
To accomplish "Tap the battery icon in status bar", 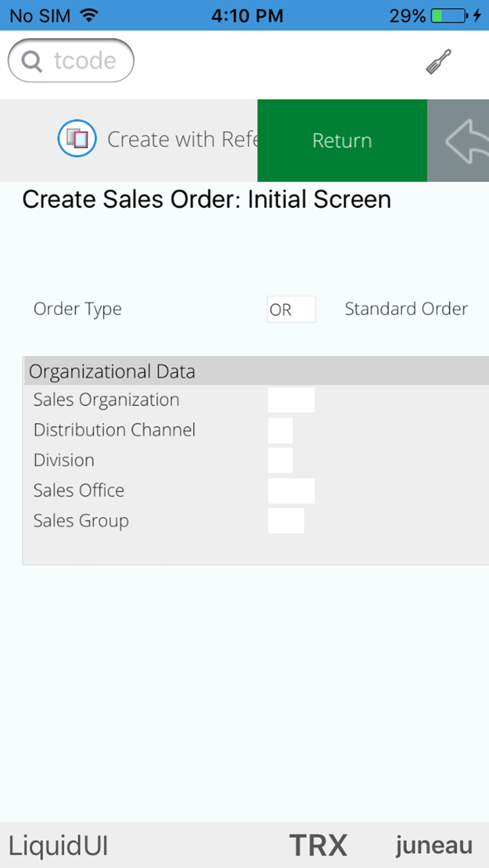I will point(448,16).
